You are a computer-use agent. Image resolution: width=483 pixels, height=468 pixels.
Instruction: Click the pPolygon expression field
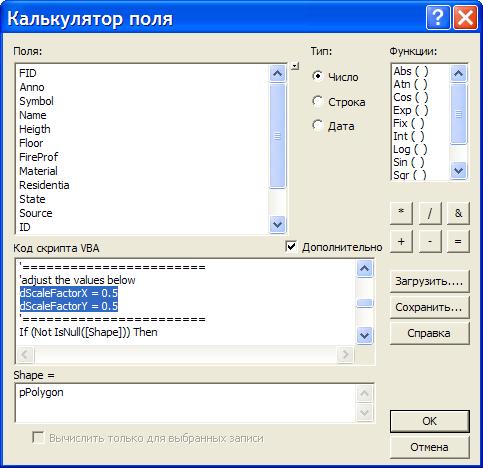185,403
